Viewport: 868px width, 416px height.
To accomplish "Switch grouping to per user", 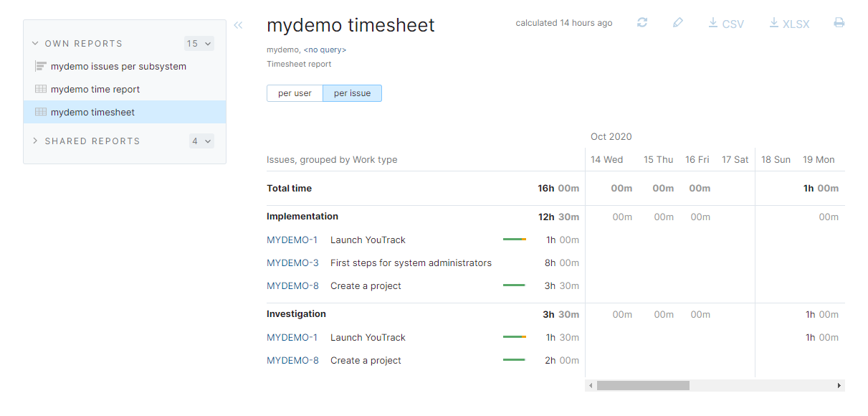I will tap(295, 93).
